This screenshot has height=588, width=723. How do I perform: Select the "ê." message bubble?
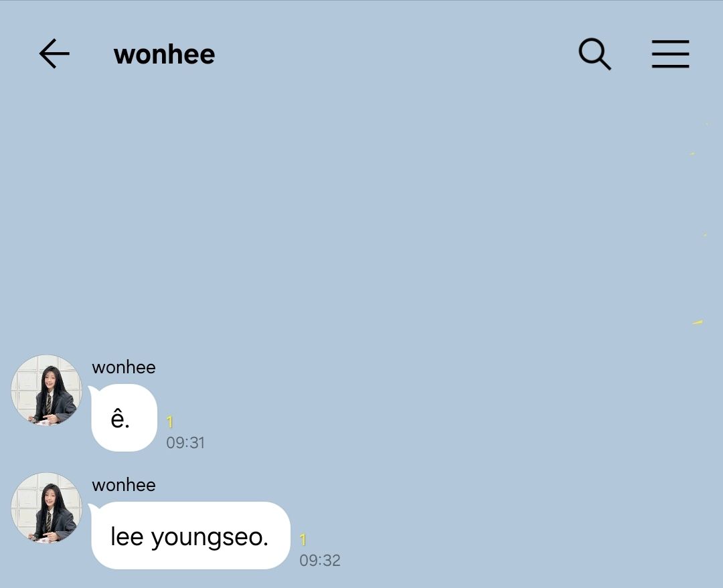[x=124, y=417]
